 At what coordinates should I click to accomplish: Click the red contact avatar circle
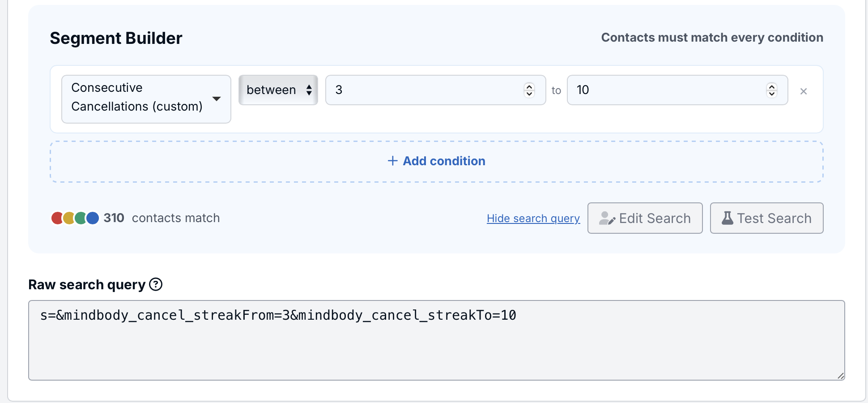point(57,218)
